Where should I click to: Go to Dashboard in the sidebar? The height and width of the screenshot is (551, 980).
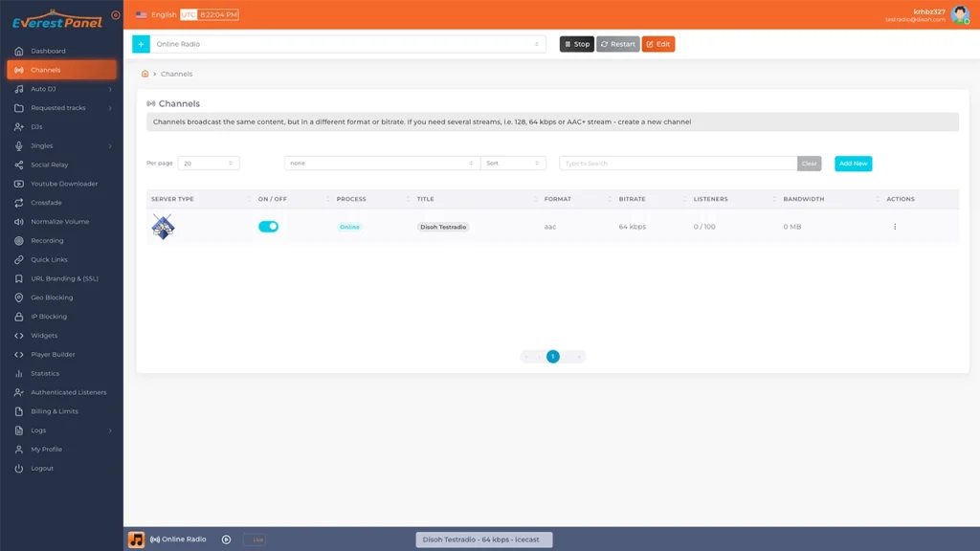[48, 51]
